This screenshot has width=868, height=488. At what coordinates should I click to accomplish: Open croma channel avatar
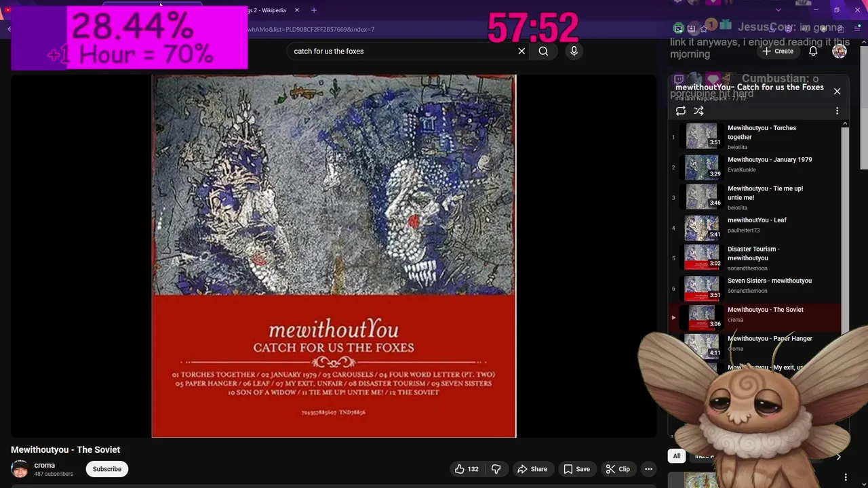point(20,469)
